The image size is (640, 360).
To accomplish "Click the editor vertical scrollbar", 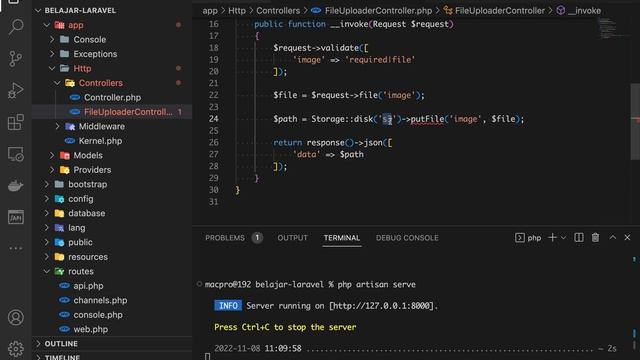I will [x=635, y=122].
